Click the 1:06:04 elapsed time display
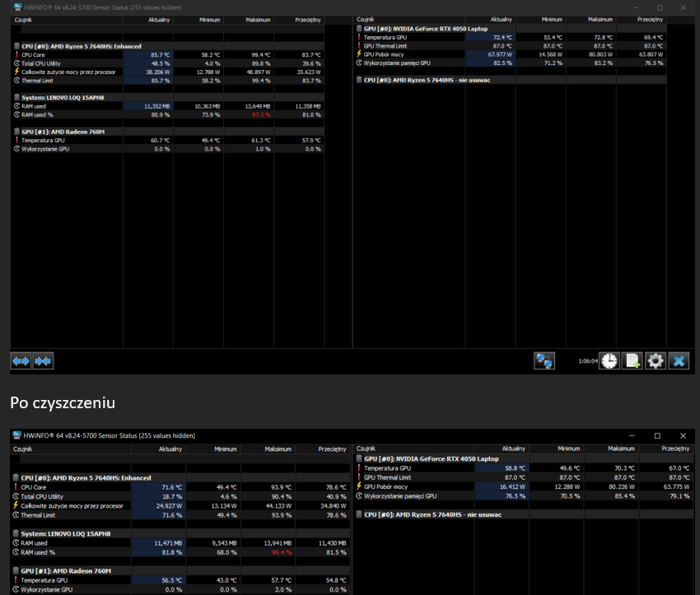Viewport: 700px width, 595px height. (x=587, y=360)
